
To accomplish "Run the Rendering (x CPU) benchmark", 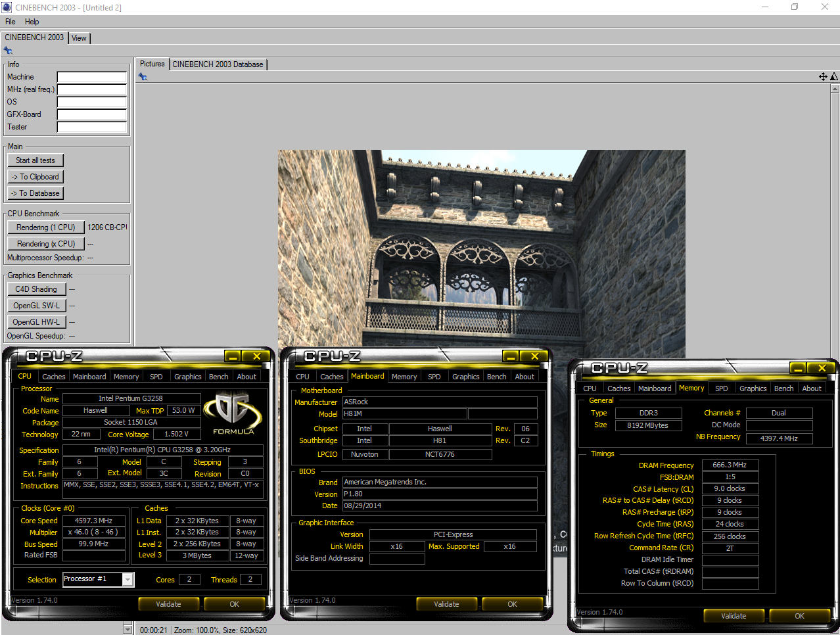I will (x=46, y=244).
